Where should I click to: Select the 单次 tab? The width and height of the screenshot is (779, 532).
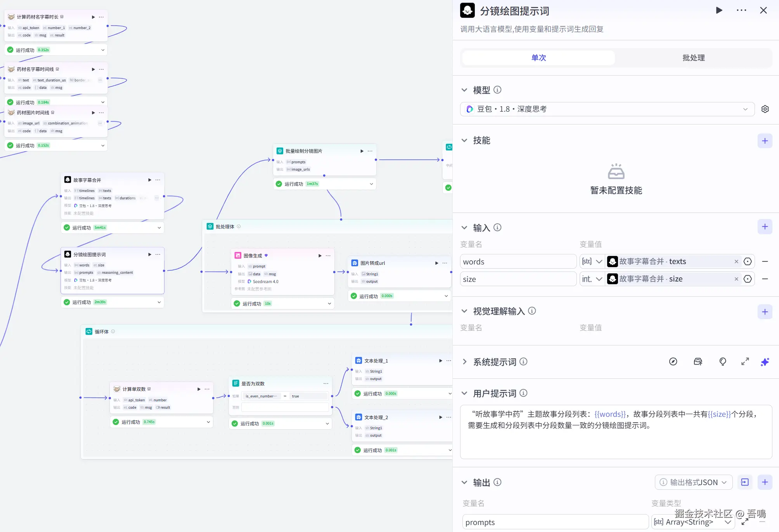tap(538, 58)
